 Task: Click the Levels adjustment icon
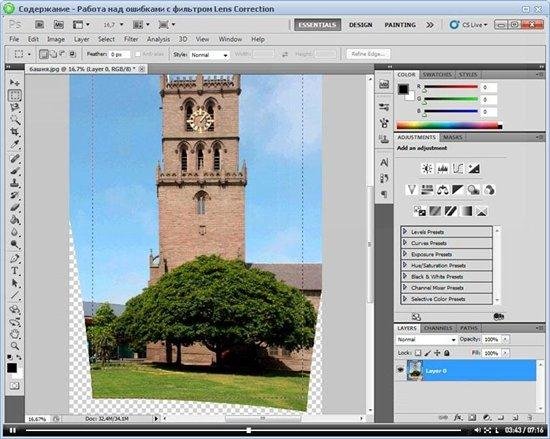pyautogui.click(x=442, y=169)
